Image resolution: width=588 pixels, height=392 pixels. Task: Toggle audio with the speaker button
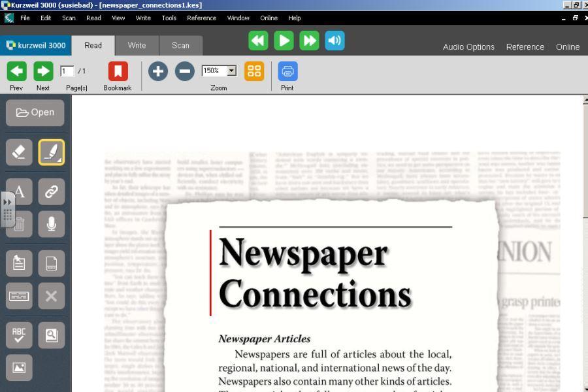(335, 41)
